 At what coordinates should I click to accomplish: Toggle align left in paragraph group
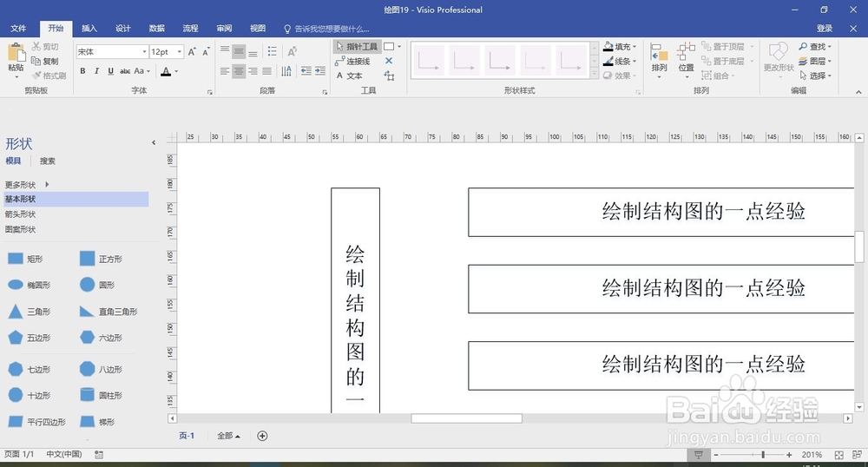pyautogui.click(x=225, y=71)
